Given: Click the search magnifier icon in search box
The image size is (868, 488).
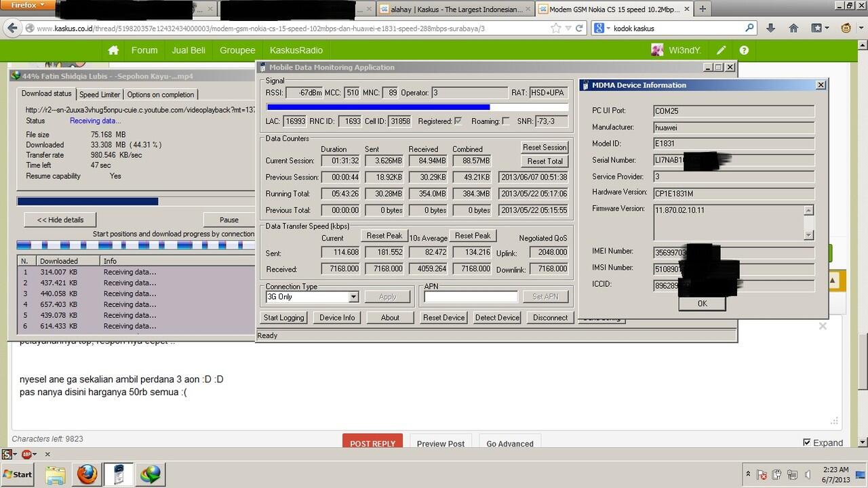Looking at the screenshot, I should click(x=749, y=28).
